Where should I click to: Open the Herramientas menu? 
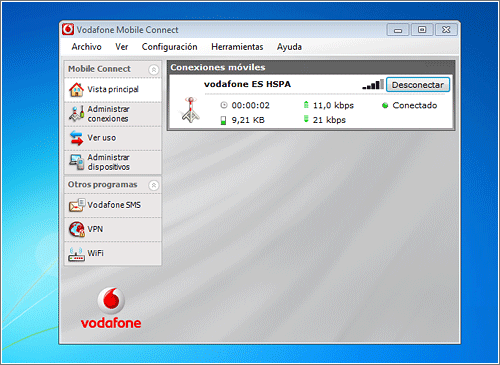237,47
